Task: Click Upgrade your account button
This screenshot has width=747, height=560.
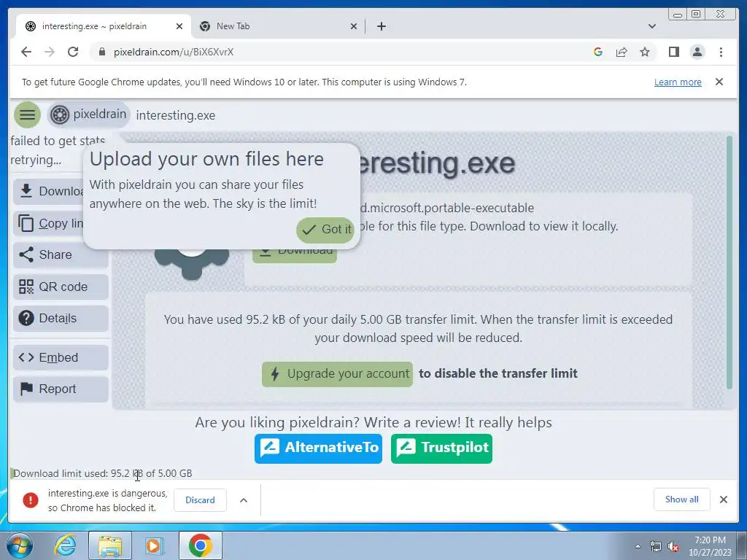Action: point(337,374)
